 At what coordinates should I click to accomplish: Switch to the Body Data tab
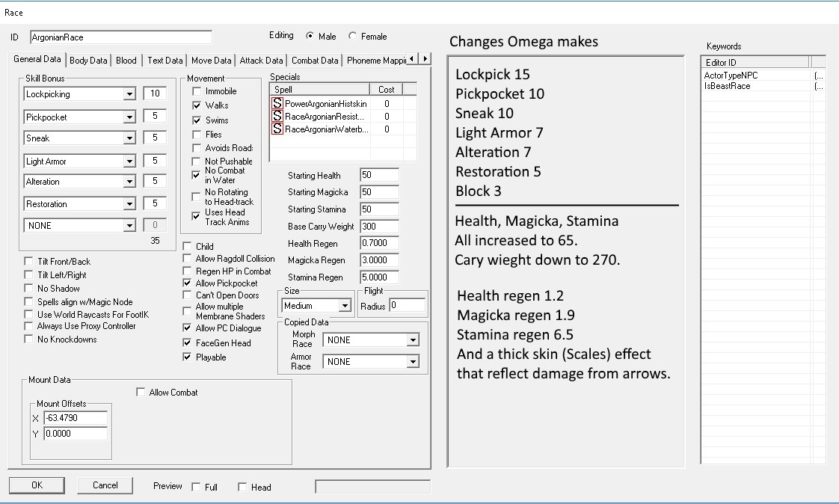[89, 61]
